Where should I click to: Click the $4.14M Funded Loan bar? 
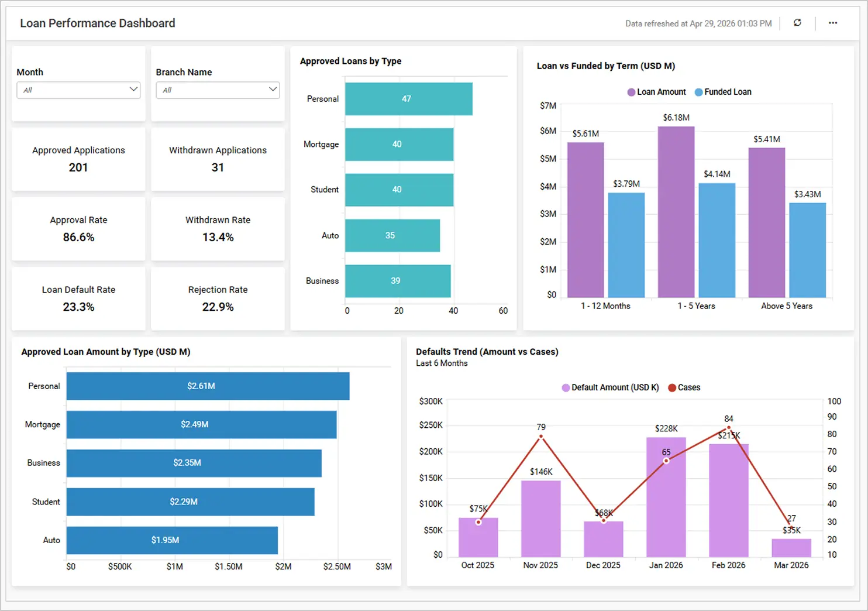pos(717,240)
